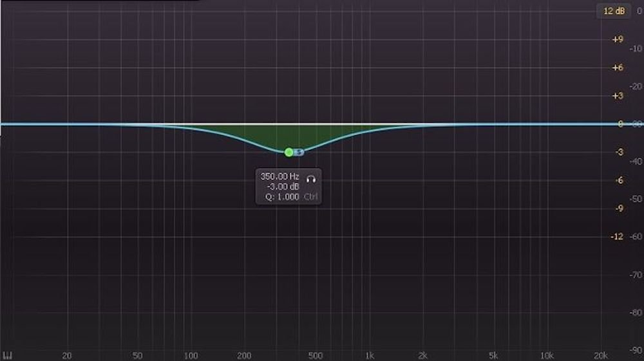Click the 1k frequency axis label
Screen dimensions: 644x361
pos(369,356)
